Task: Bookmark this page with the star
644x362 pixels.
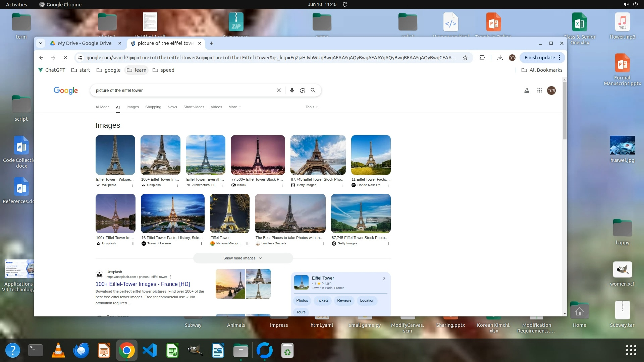Action: click(x=465, y=58)
